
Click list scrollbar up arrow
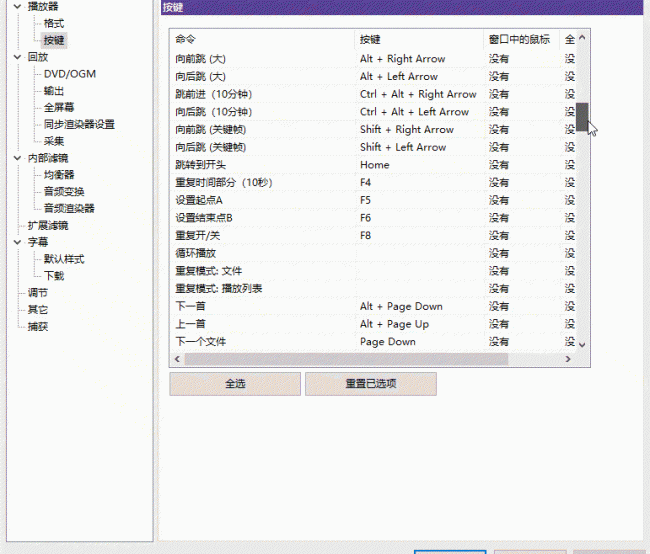pos(582,38)
